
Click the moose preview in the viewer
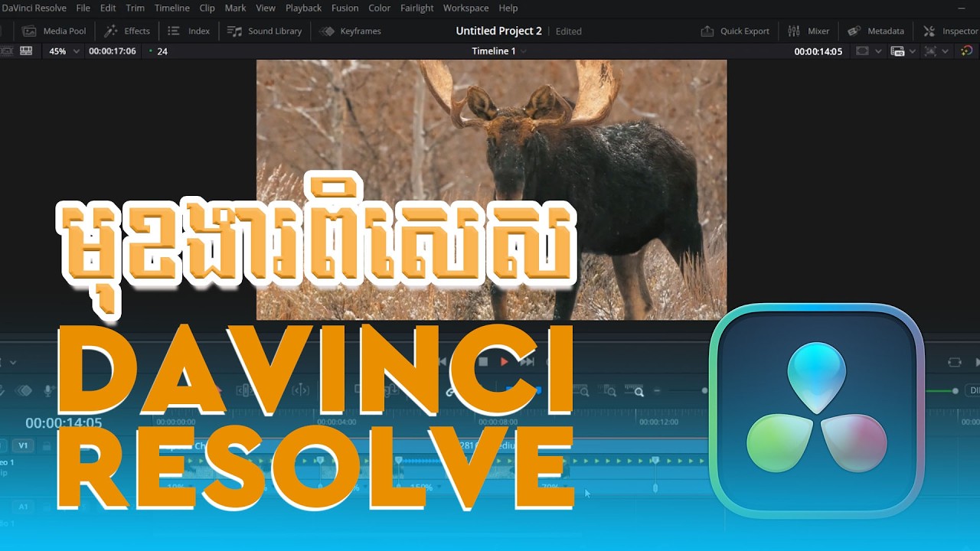pyautogui.click(x=492, y=189)
